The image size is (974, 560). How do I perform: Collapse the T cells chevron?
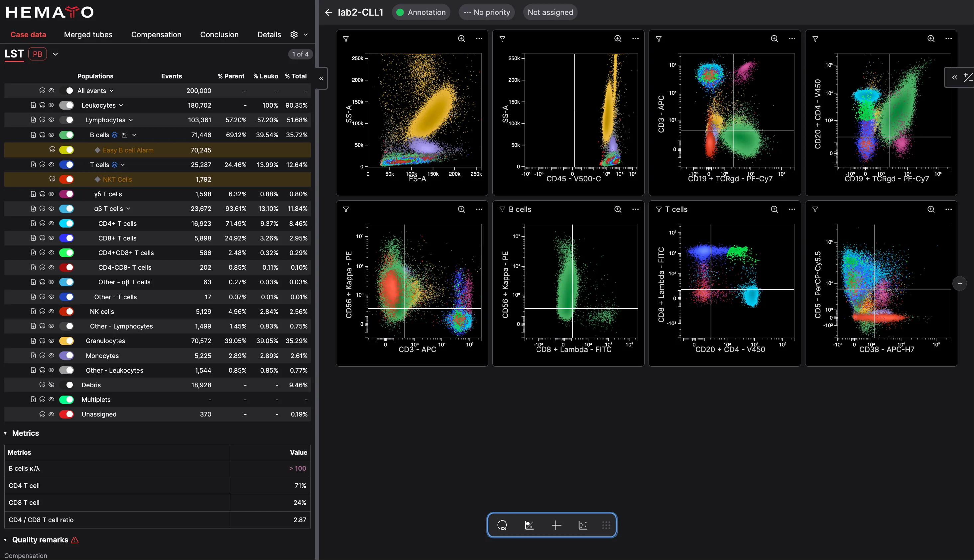click(x=123, y=165)
